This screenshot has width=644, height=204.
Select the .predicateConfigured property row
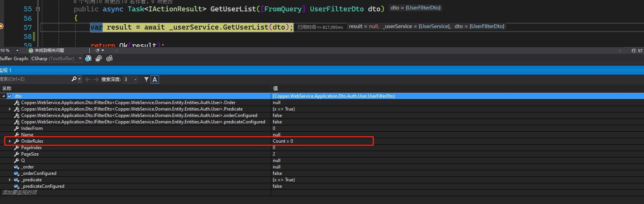(x=322, y=122)
